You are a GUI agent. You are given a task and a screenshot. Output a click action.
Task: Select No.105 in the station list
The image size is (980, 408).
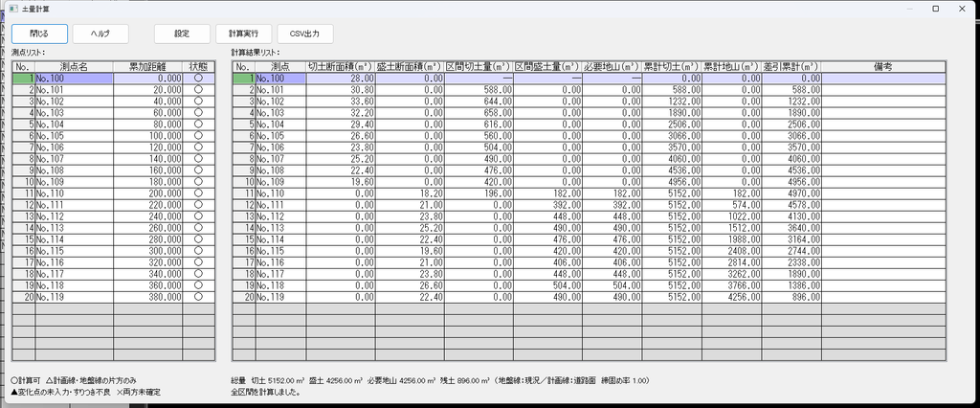[74, 135]
